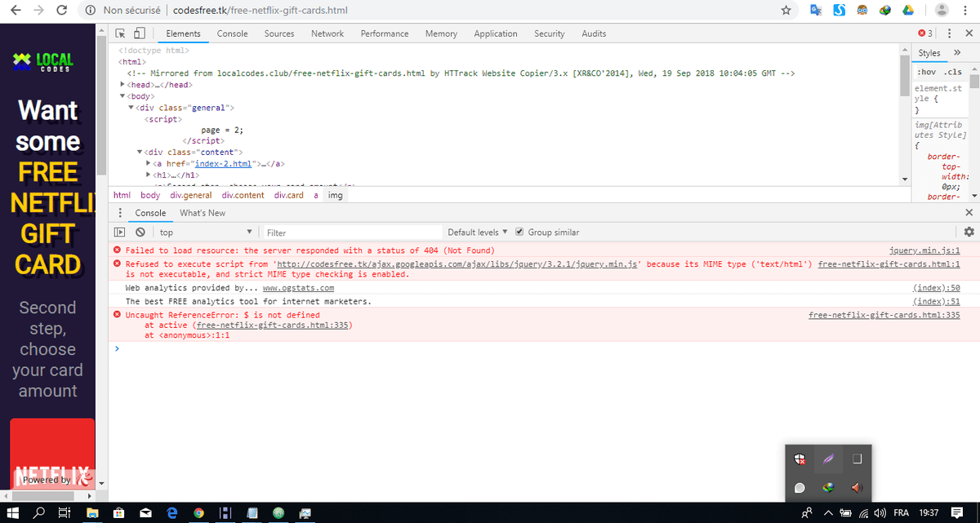Viewport: 980px width, 523px height.
Task: Open the What's New tab
Action: pos(202,212)
